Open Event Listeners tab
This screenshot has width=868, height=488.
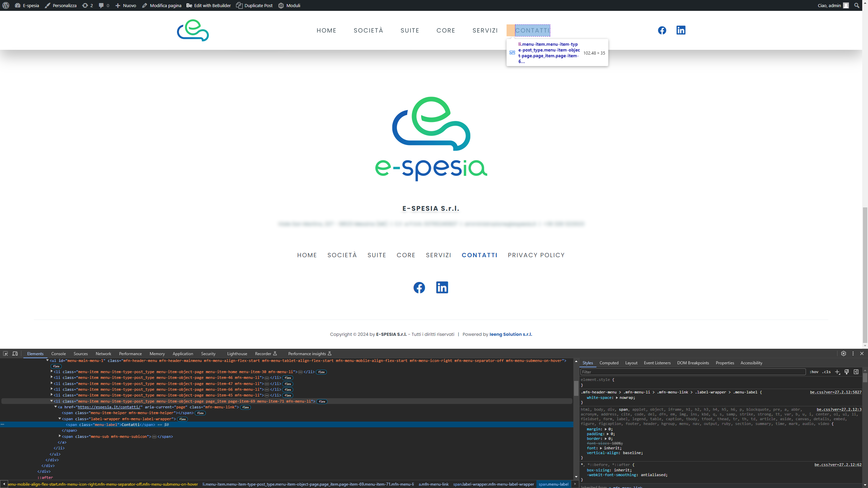(657, 363)
